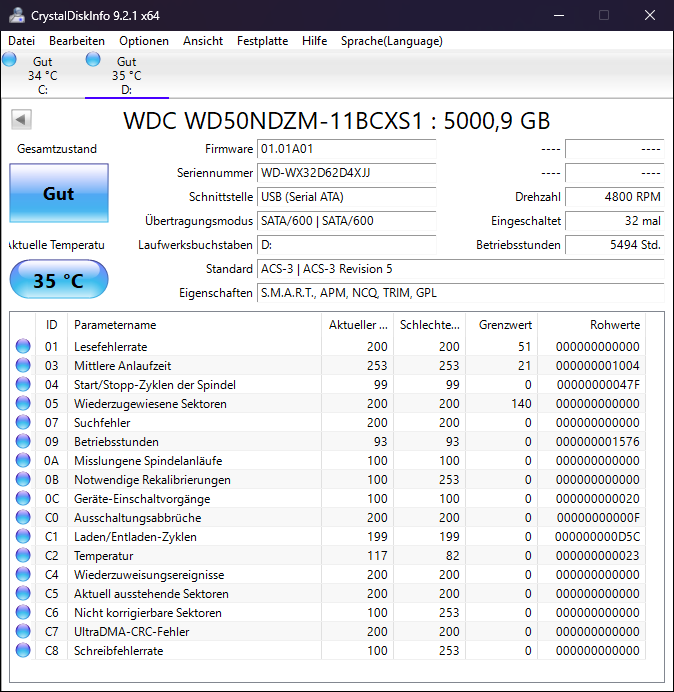Image resolution: width=674 pixels, height=692 pixels.
Task: Click the 35 °C temperature button
Action: (59, 280)
